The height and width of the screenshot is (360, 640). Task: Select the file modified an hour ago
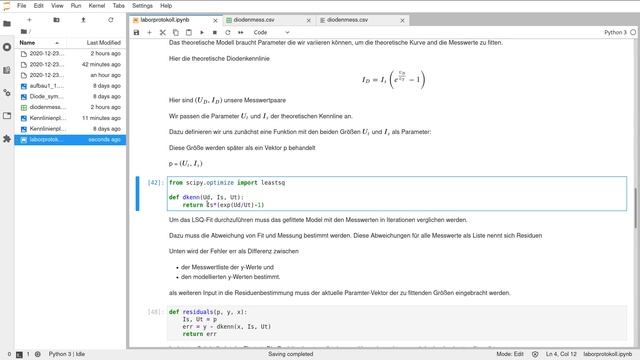[70, 75]
